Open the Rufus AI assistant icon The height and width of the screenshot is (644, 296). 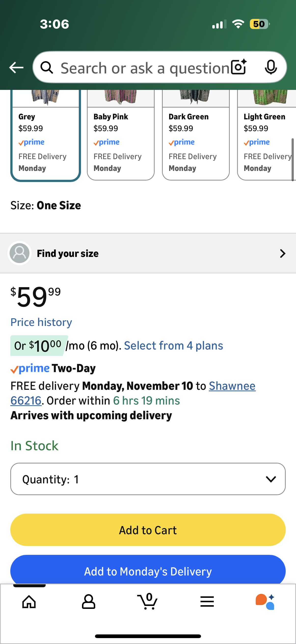[265, 602]
